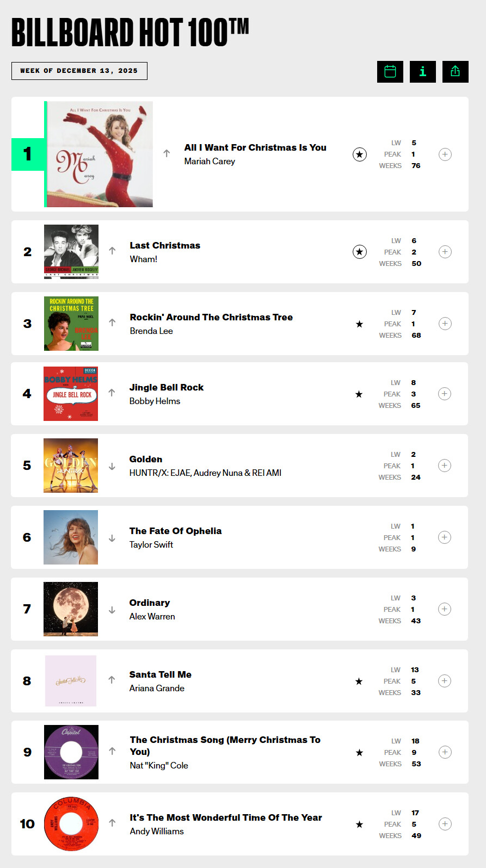Expand details for All I Want For Christmas Is You
Screen dimensions: 486x868
tap(445, 154)
